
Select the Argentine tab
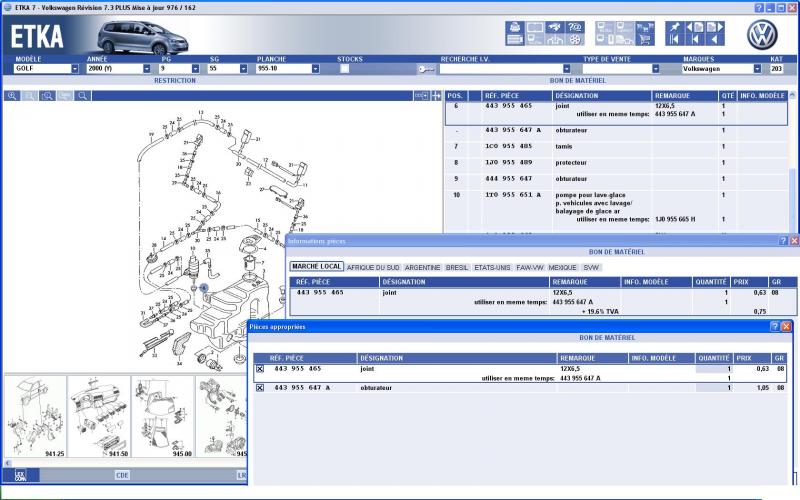[422, 267]
